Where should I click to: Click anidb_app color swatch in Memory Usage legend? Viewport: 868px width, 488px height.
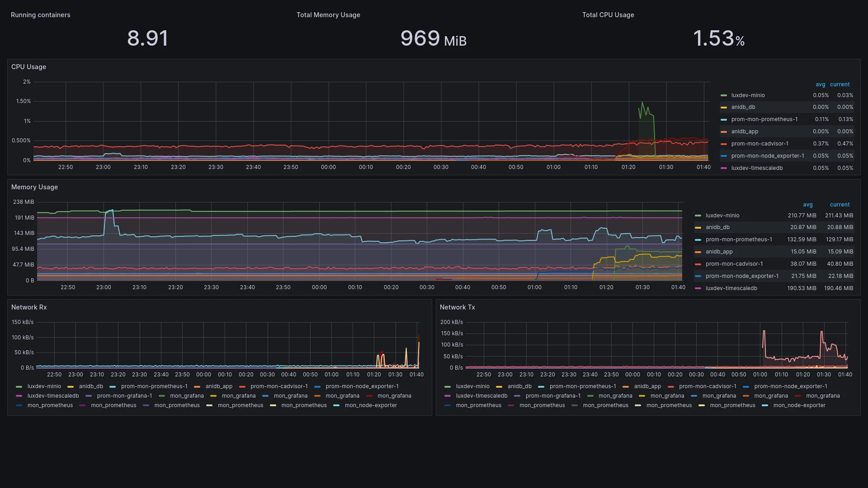[x=698, y=252]
